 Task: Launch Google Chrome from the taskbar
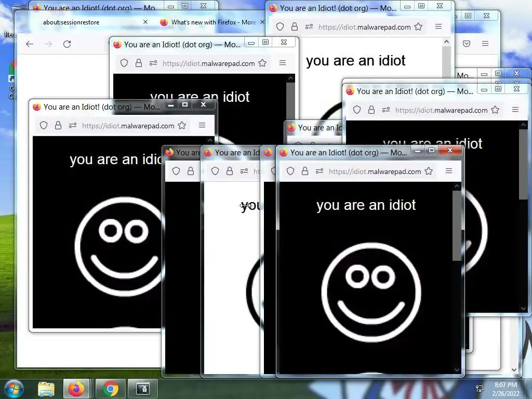(x=111, y=389)
